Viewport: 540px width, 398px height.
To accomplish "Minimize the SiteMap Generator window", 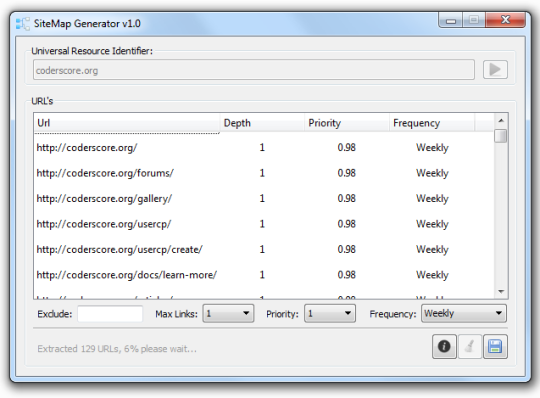I will (451, 21).
